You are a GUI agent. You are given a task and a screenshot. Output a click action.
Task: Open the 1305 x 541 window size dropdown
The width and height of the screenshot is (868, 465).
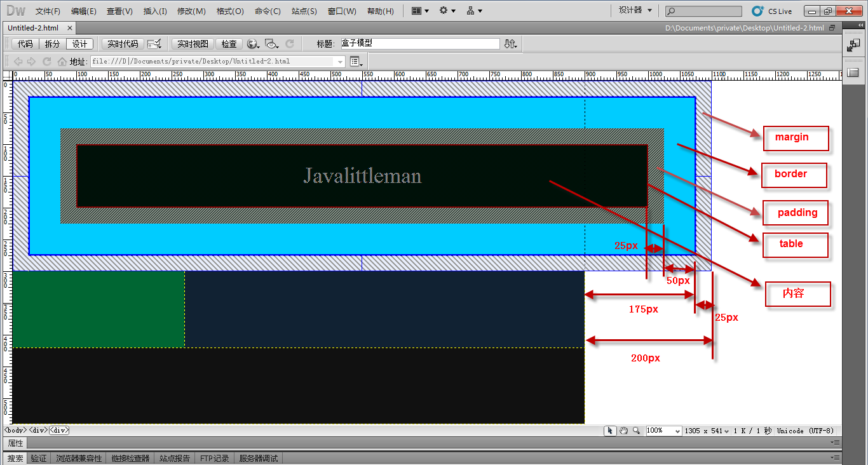click(x=707, y=431)
